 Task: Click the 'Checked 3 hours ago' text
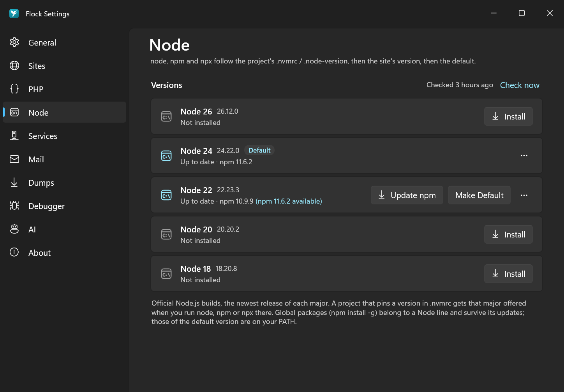click(x=460, y=85)
